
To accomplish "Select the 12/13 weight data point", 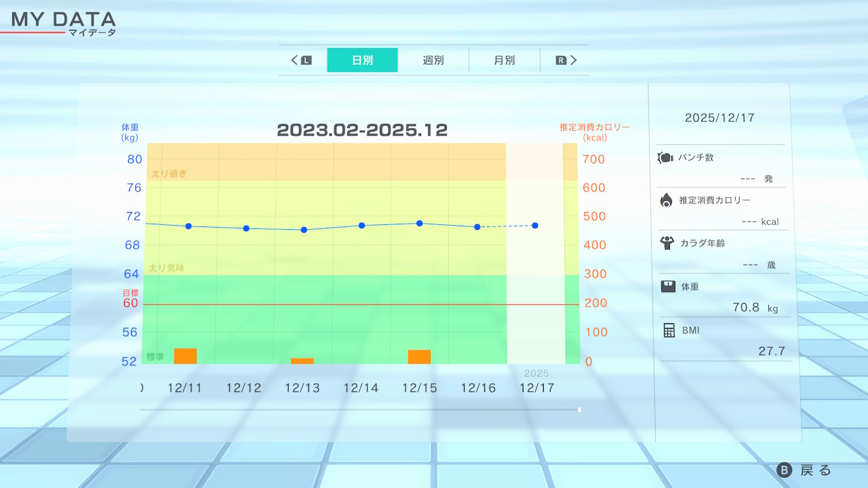I will click(304, 230).
